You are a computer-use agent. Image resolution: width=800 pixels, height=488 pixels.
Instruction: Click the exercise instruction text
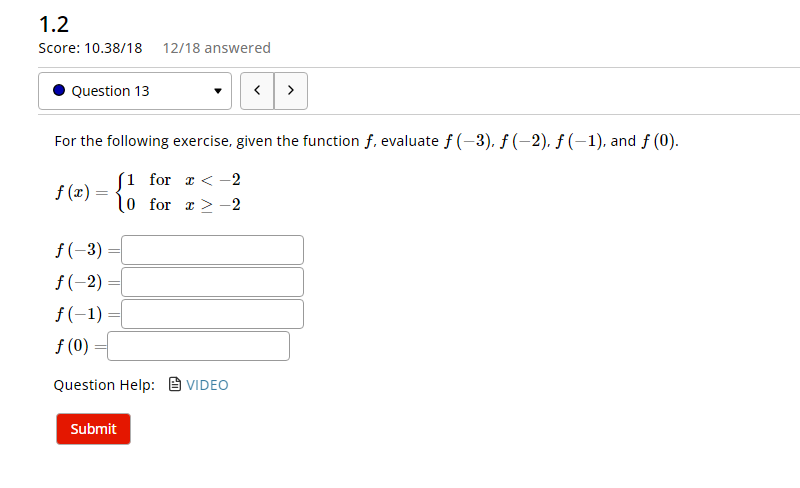tap(366, 141)
